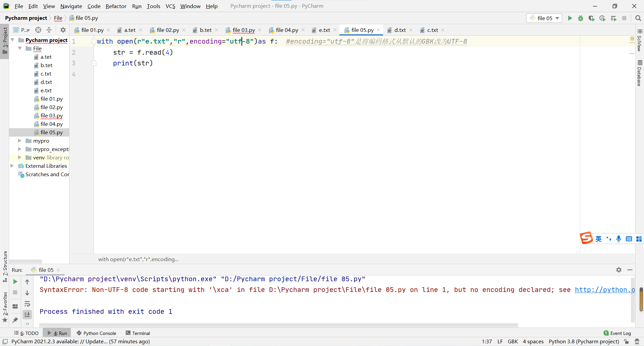The width and height of the screenshot is (644, 346).
Task: Expand the venv library root folder
Action: click(20, 157)
